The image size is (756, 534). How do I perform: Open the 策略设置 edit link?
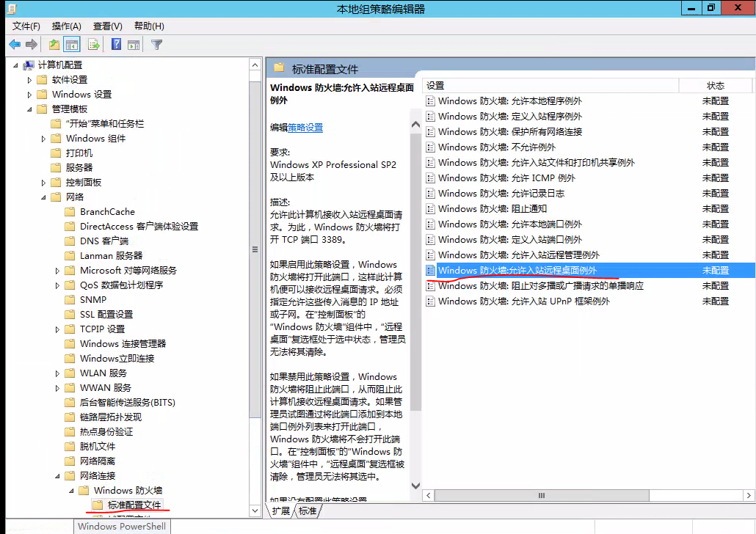305,128
